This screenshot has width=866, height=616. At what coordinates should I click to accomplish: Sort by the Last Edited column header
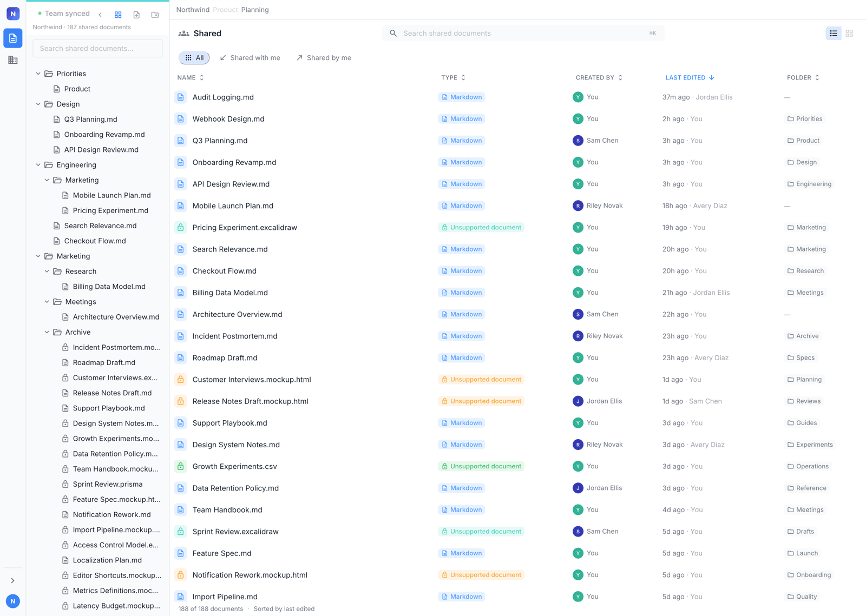coord(690,78)
